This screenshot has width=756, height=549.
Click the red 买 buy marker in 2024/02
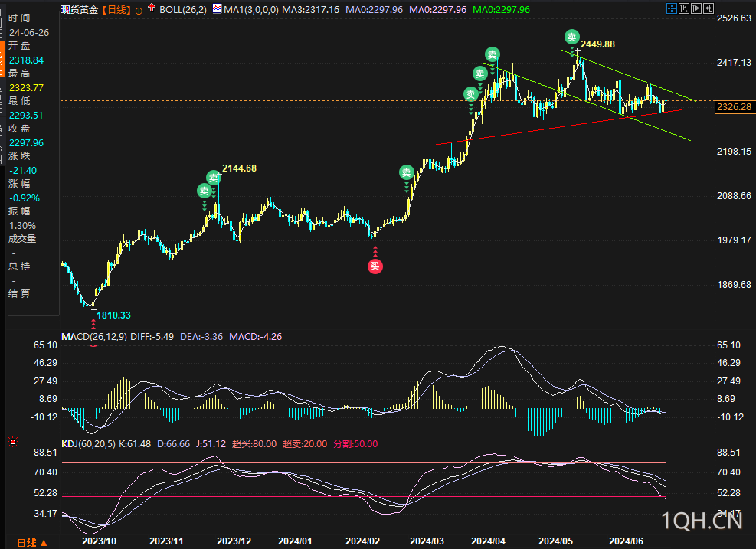(x=375, y=266)
